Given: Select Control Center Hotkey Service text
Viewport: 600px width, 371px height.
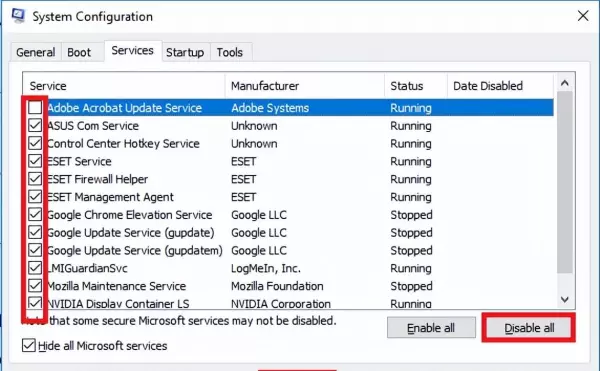Looking at the screenshot, I should (123, 143).
